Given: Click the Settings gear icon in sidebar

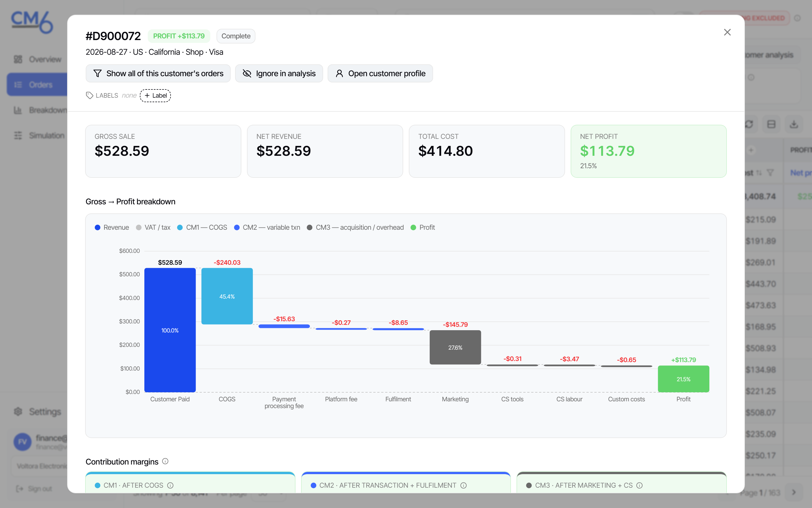Looking at the screenshot, I should point(18,411).
